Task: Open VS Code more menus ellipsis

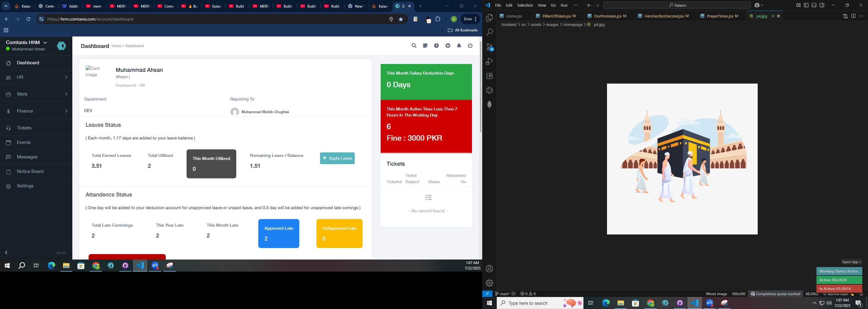Action: [x=576, y=5]
